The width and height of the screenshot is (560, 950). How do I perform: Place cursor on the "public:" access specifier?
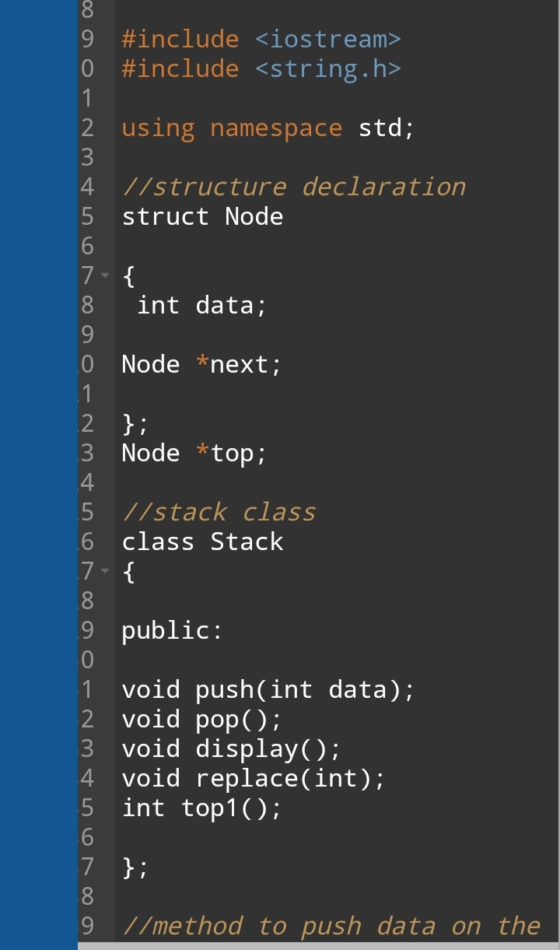pos(172,630)
